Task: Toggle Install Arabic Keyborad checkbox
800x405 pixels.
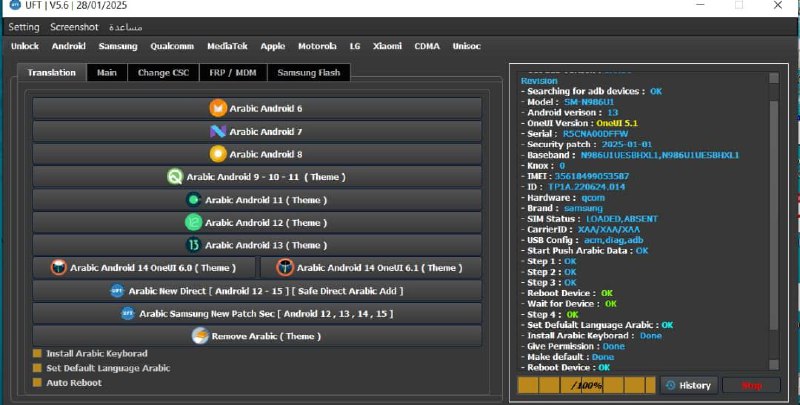Action: (37, 353)
